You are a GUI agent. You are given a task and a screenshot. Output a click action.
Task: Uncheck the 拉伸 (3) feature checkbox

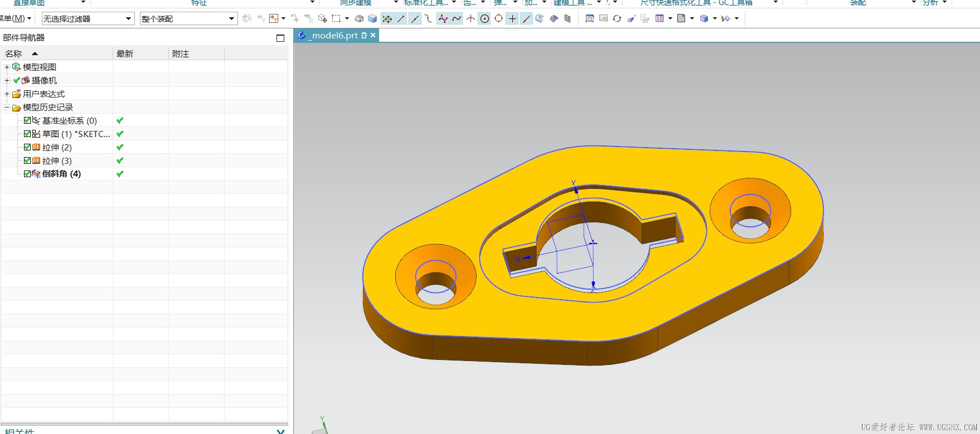click(x=27, y=160)
